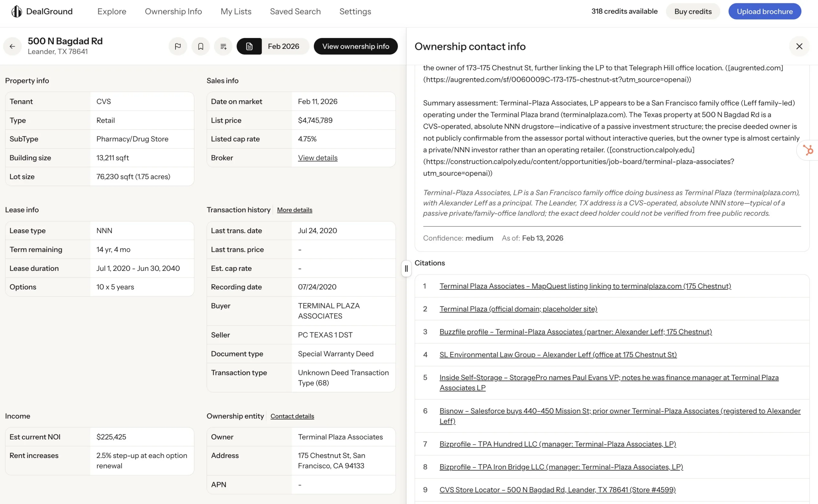This screenshot has width=818, height=504.
Task: Add the property to a list
Action: tap(223, 46)
